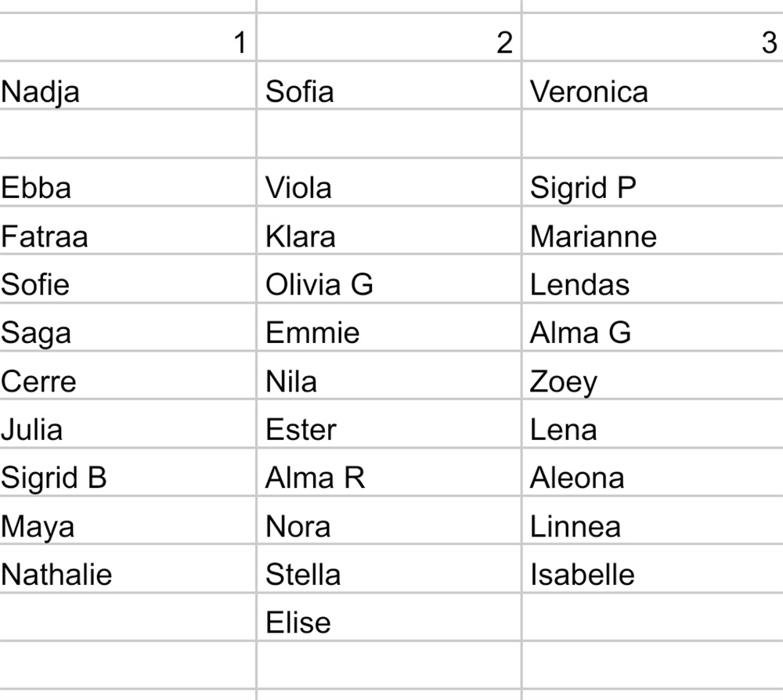Viewport: 783px width, 700px height.
Task: Select the Alma R cell
Action: (315, 478)
